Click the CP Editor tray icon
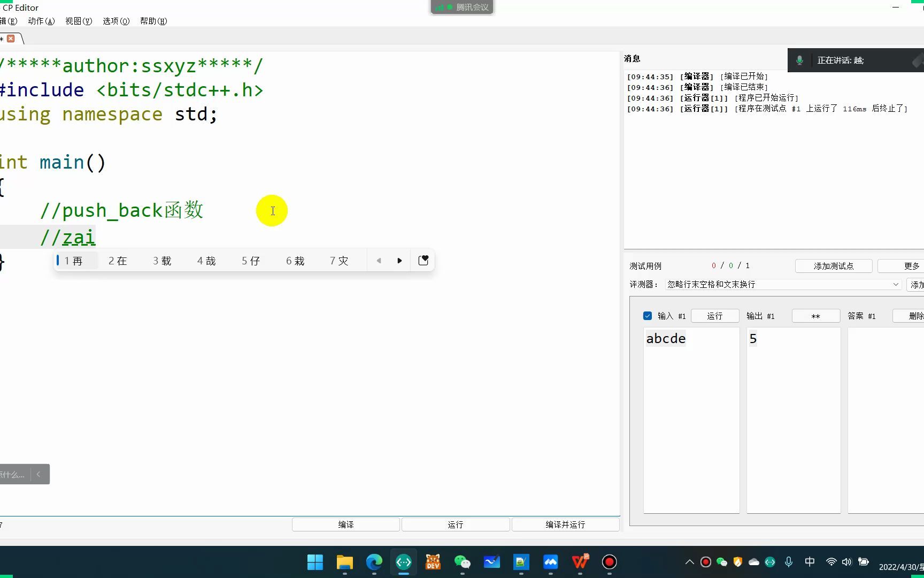924x578 pixels. tap(769, 562)
